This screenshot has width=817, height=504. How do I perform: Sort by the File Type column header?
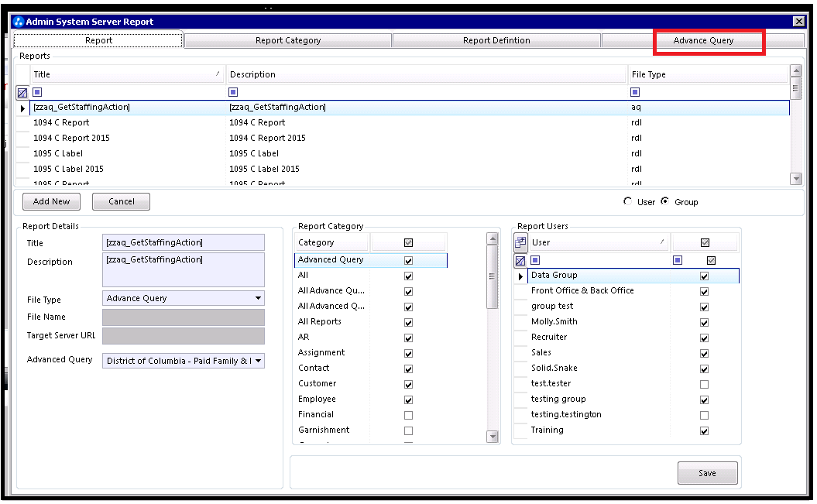(708, 74)
